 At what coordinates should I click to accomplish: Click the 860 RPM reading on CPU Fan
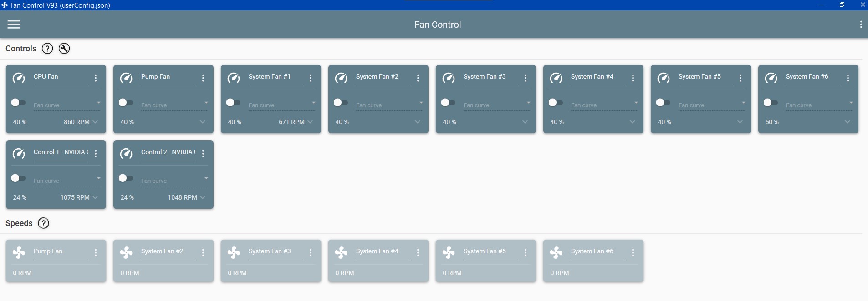click(x=77, y=122)
